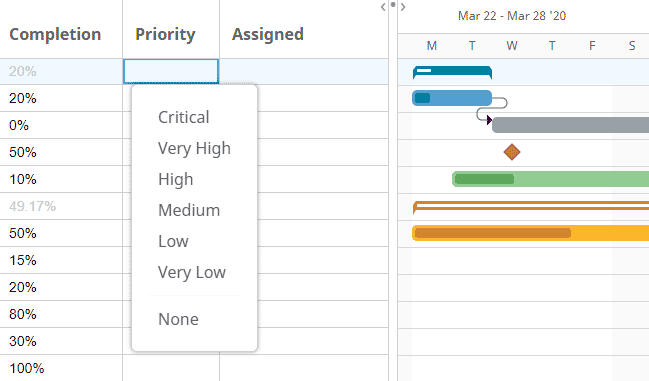
Task: Click the active Priority cell input
Action: coord(171,71)
